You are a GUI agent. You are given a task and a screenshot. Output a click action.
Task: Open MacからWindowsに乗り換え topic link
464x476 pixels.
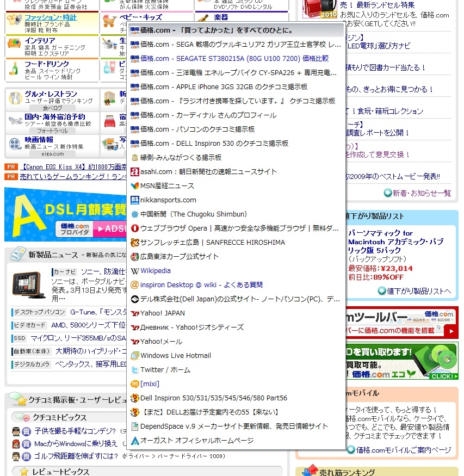click(76, 443)
